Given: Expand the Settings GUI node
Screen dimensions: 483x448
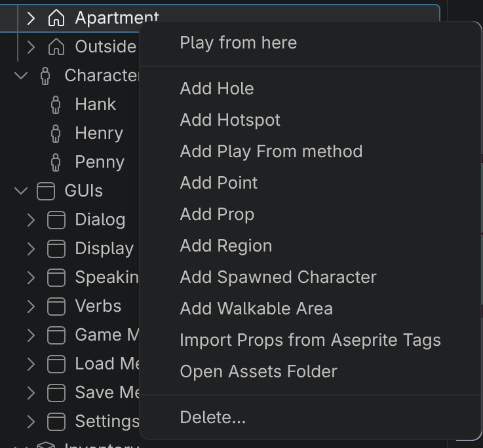Looking at the screenshot, I should click(31, 422).
